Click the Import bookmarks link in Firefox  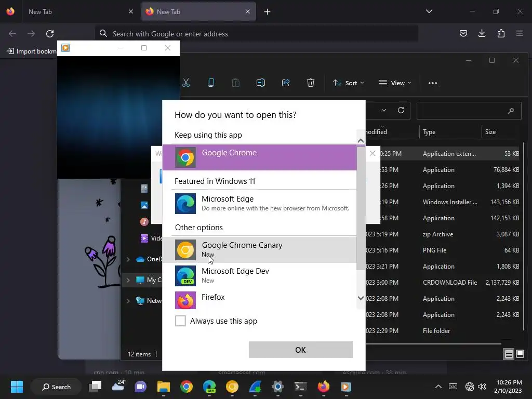pos(32,51)
